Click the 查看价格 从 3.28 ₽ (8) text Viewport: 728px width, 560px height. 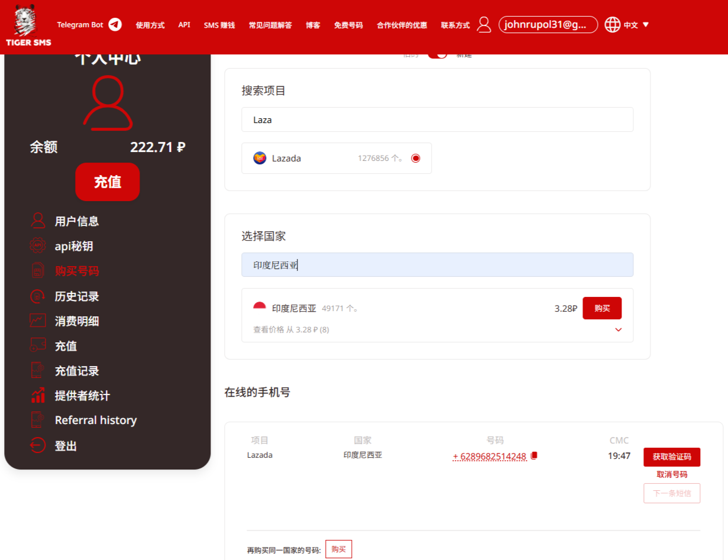[x=291, y=330]
